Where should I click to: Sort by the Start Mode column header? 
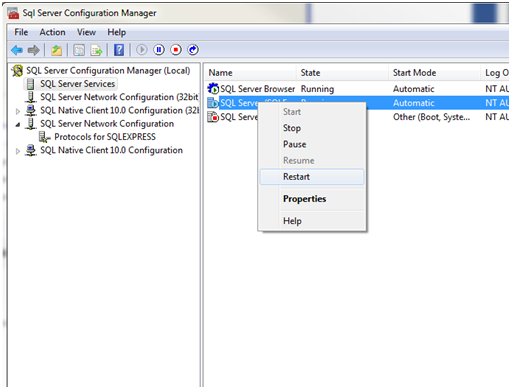point(434,73)
